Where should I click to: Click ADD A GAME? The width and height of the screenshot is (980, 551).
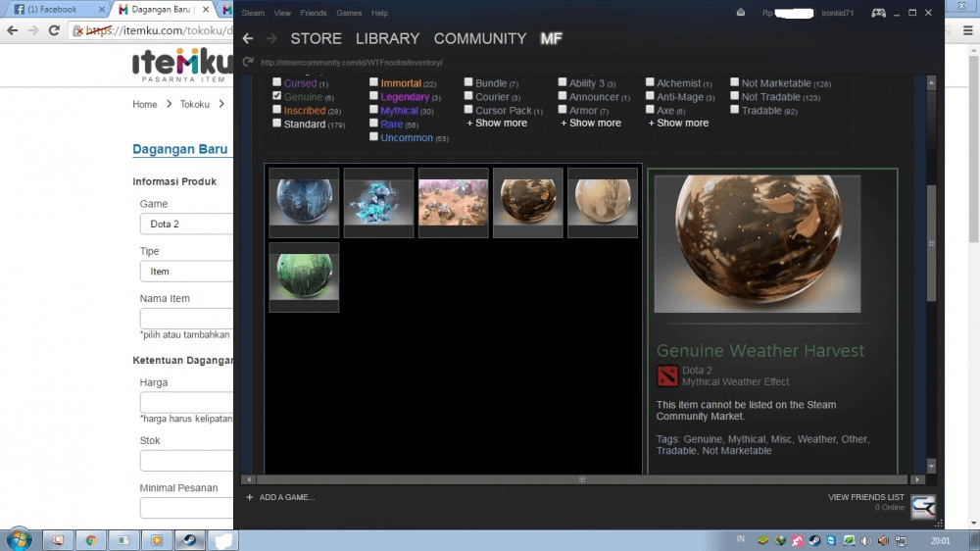point(287,497)
